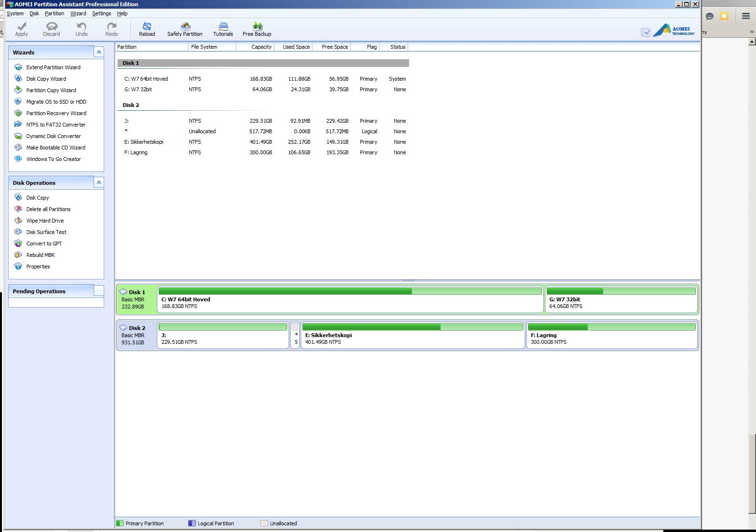Open the System menu
Image resolution: width=756 pixels, height=532 pixels.
(x=15, y=13)
